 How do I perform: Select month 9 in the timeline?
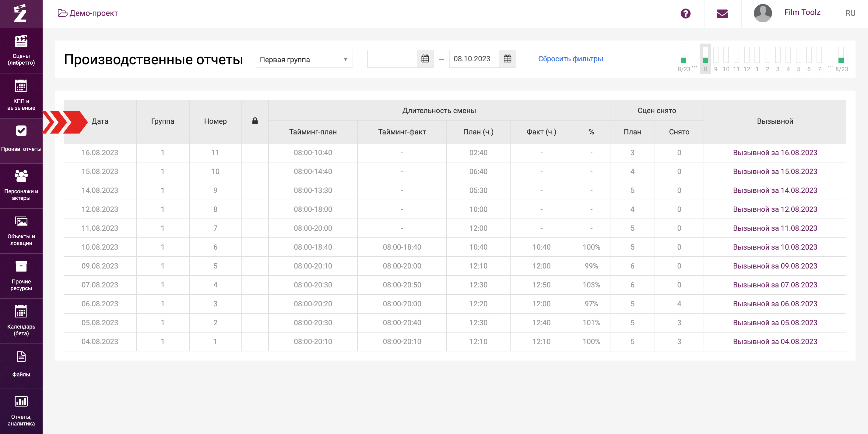point(716,59)
